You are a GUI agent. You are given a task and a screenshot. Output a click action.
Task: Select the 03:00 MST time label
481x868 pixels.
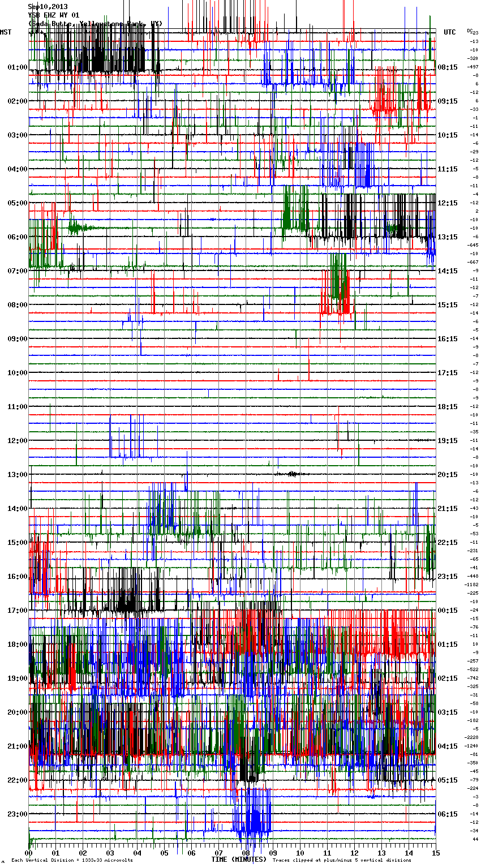pyautogui.click(x=18, y=135)
